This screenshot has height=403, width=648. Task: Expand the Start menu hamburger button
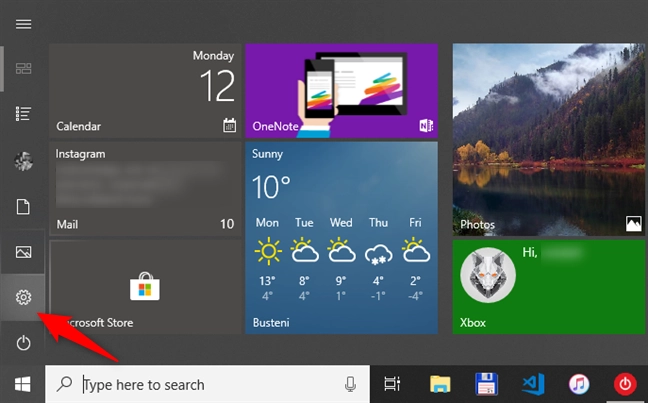click(23, 24)
